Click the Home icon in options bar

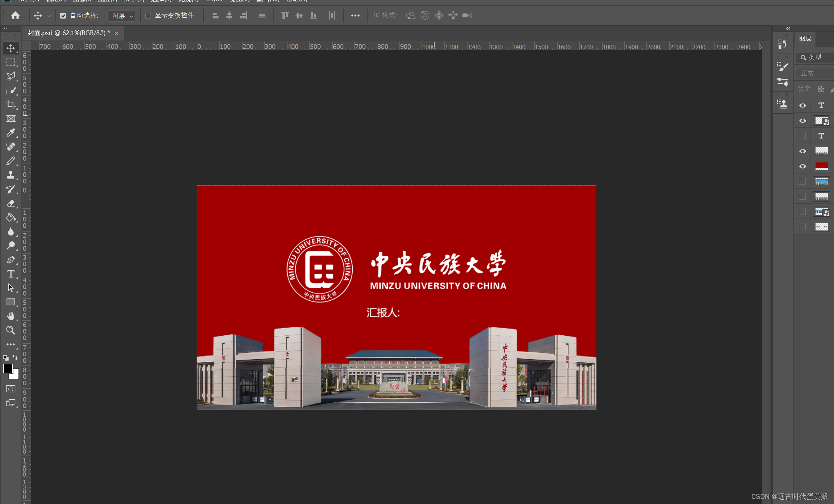tap(15, 16)
